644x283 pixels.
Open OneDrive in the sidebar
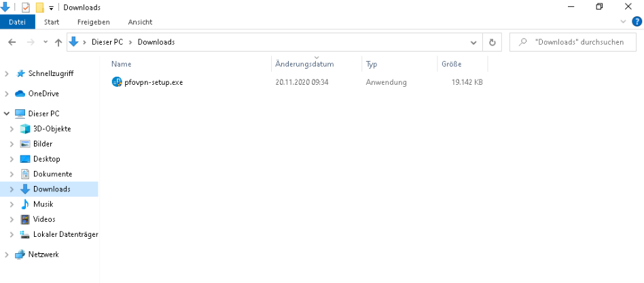click(43, 94)
